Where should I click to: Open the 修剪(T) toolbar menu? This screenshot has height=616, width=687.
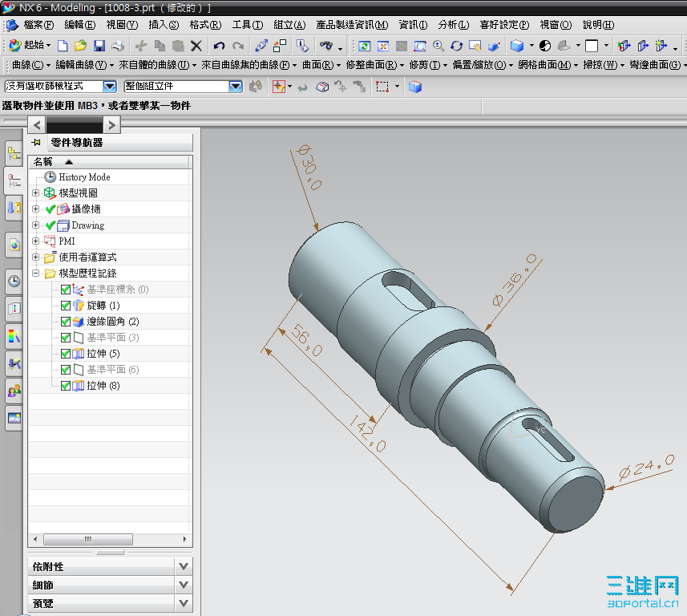[x=429, y=65]
